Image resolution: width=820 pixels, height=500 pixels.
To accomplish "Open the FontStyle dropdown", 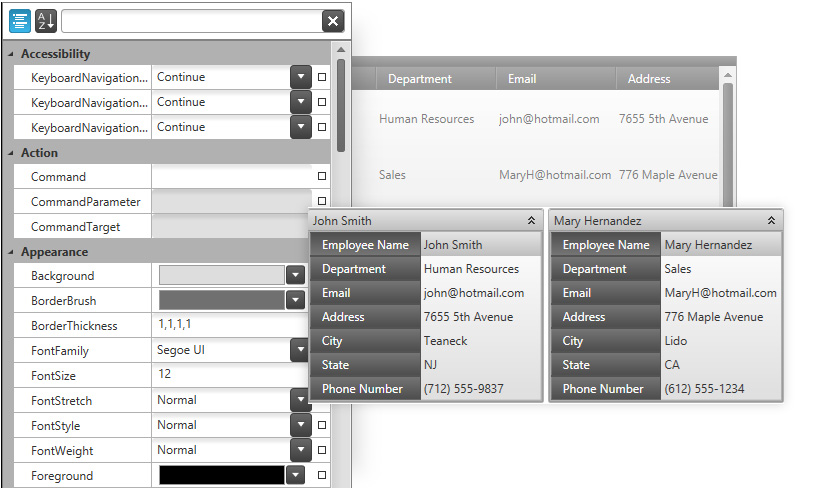I will point(300,425).
